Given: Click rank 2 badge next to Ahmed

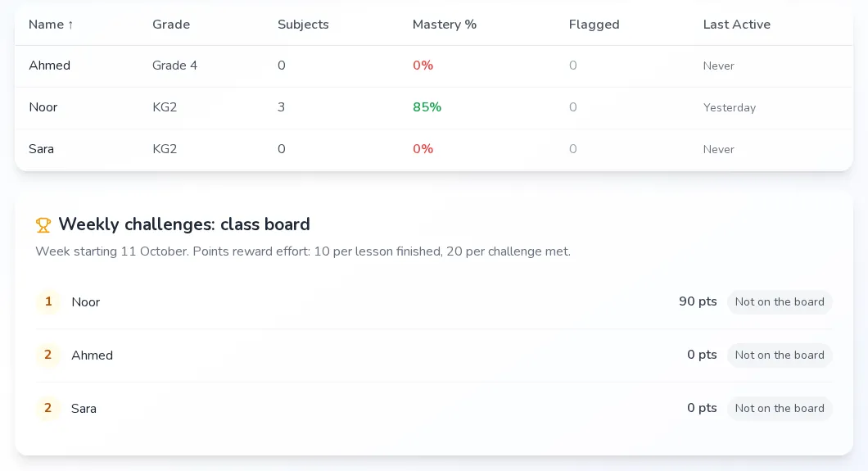Looking at the screenshot, I should click(48, 355).
